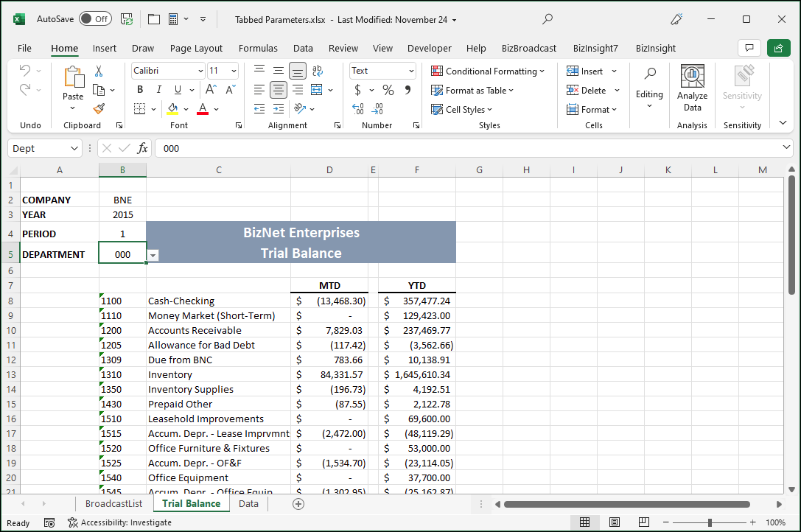This screenshot has height=532, width=801.
Task: Click the Undo arrow
Action: pos(25,70)
